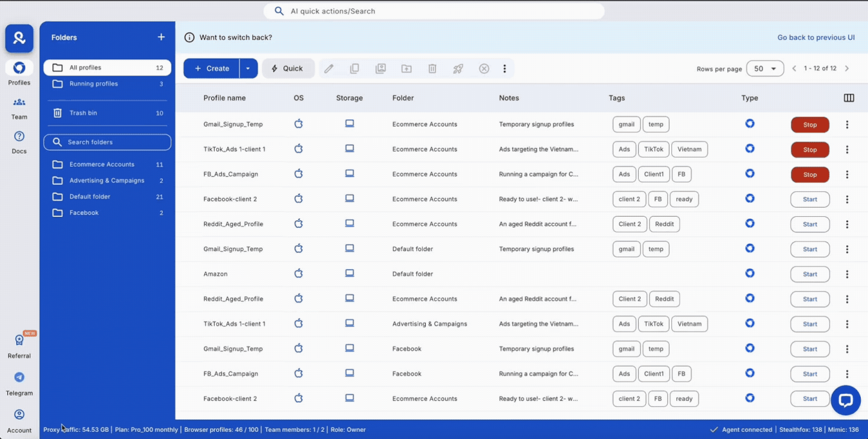Viewport: 868px width, 439px height.
Task: Click the move-to-folder icon in toolbar
Action: point(407,69)
